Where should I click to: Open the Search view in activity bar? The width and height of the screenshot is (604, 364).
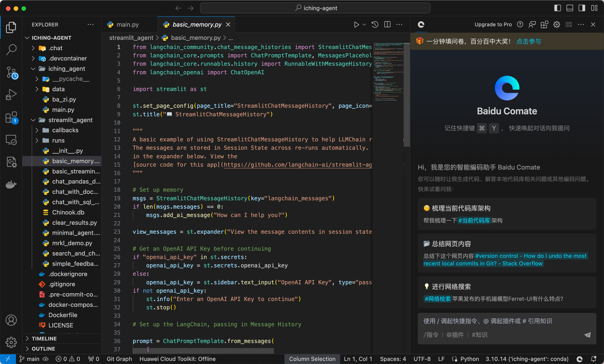point(11,50)
